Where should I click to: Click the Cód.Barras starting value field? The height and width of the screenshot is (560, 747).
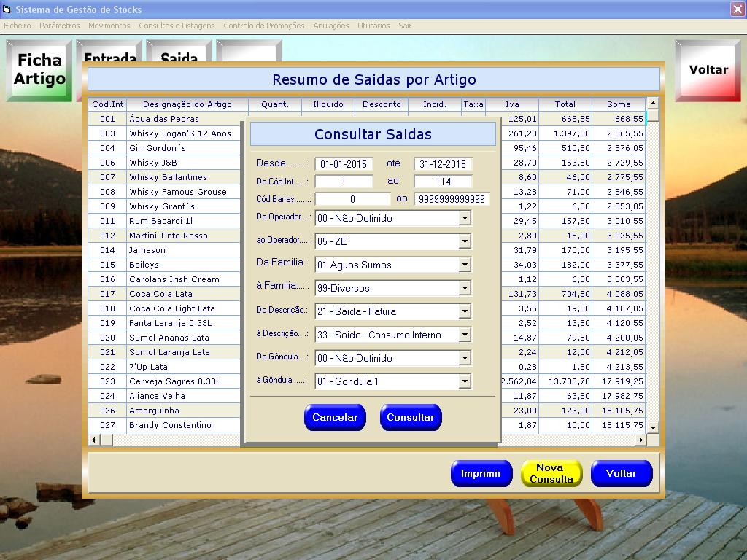(352, 199)
